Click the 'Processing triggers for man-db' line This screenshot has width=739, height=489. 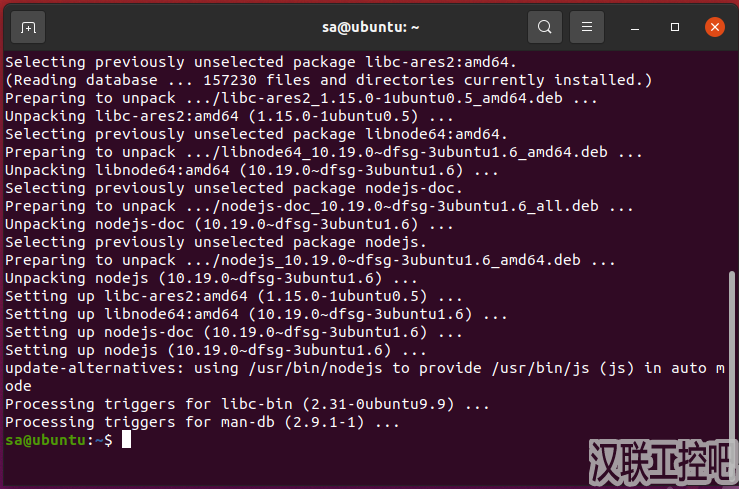[x=201, y=423]
